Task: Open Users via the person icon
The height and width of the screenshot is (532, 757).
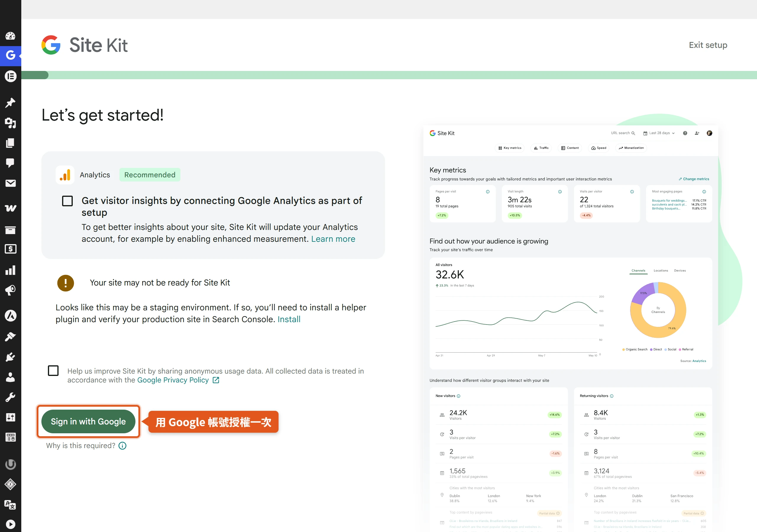Action: tap(10, 377)
